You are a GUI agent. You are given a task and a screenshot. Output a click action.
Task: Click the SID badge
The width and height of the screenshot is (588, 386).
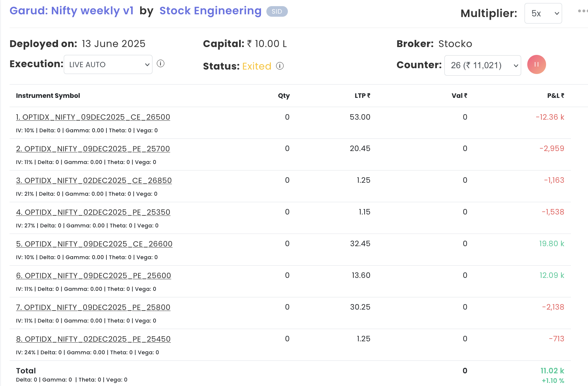(277, 12)
